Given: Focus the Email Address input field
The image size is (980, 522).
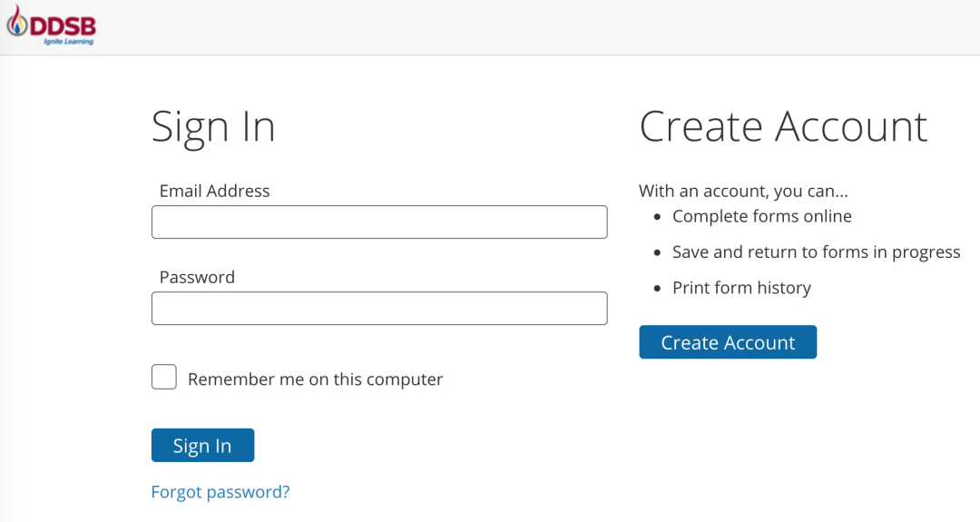Looking at the screenshot, I should 378,222.
